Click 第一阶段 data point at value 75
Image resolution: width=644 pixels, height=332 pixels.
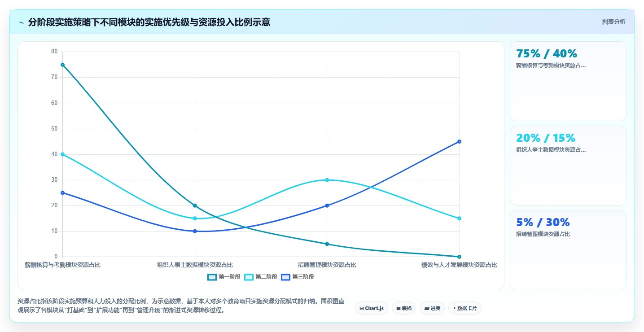pyautogui.click(x=63, y=65)
